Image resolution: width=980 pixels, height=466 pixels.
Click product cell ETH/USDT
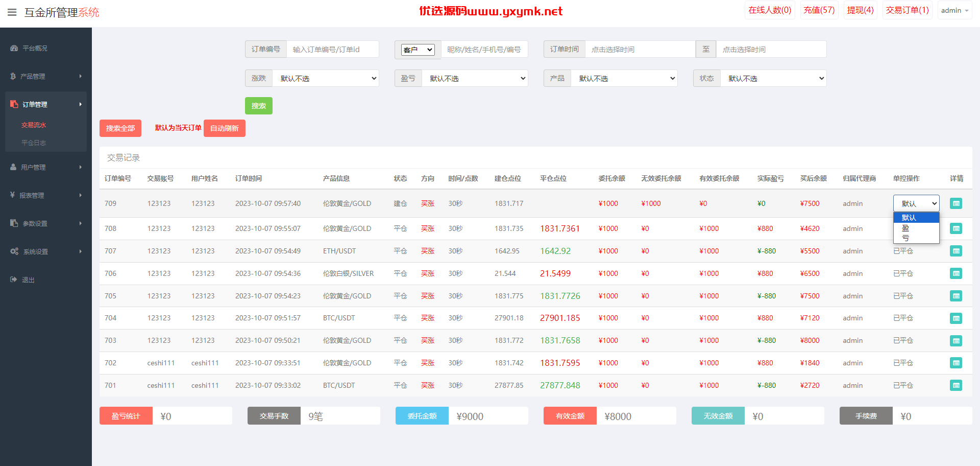click(x=339, y=251)
